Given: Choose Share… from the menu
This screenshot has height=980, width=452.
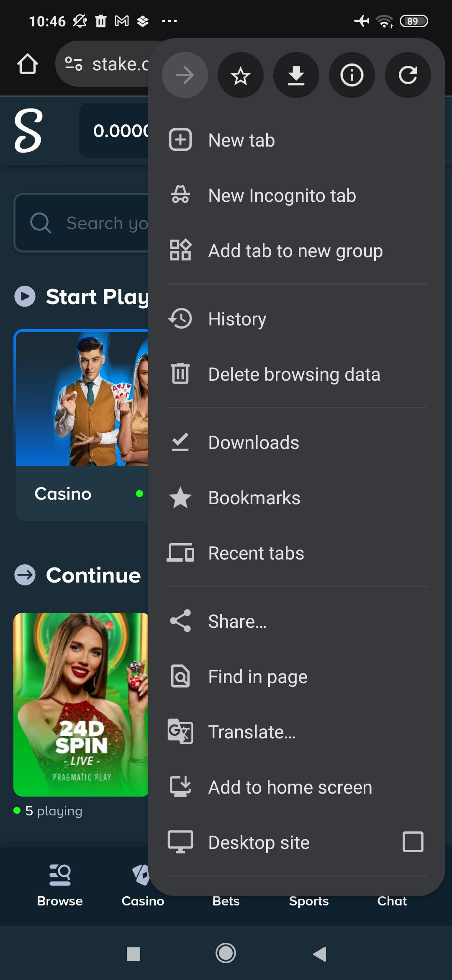Looking at the screenshot, I should tap(296, 621).
